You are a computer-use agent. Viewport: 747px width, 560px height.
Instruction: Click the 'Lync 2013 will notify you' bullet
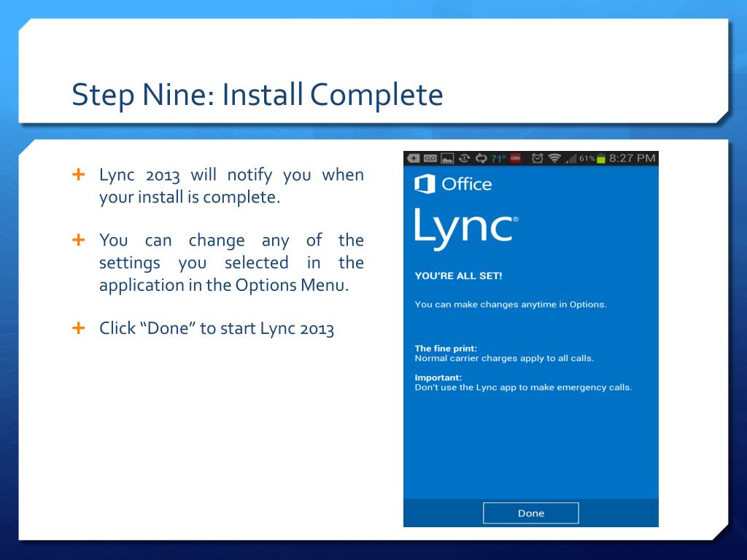(231, 186)
